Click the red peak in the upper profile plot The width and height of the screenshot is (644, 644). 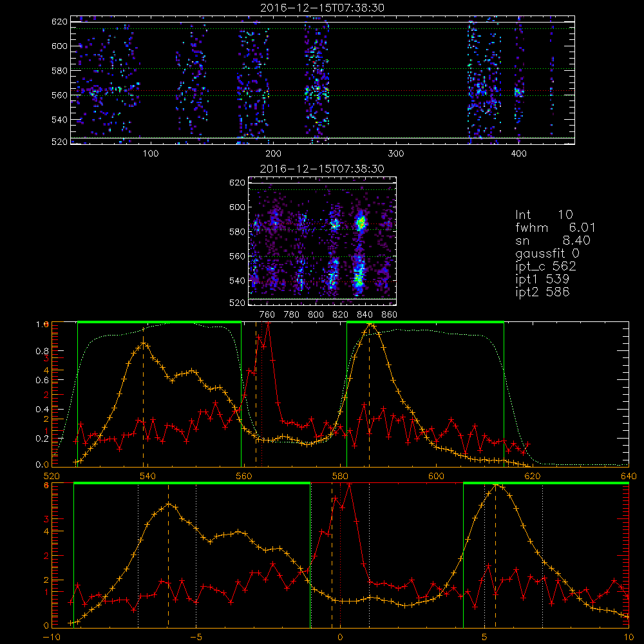click(268, 323)
